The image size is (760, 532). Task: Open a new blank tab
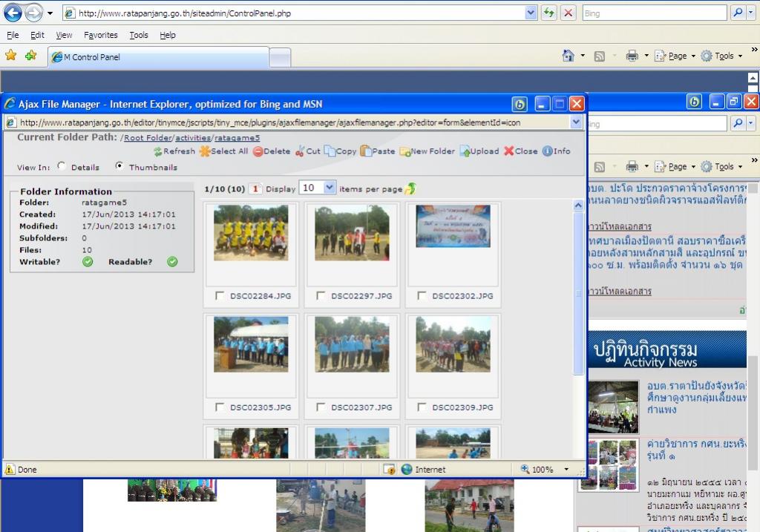point(280,58)
